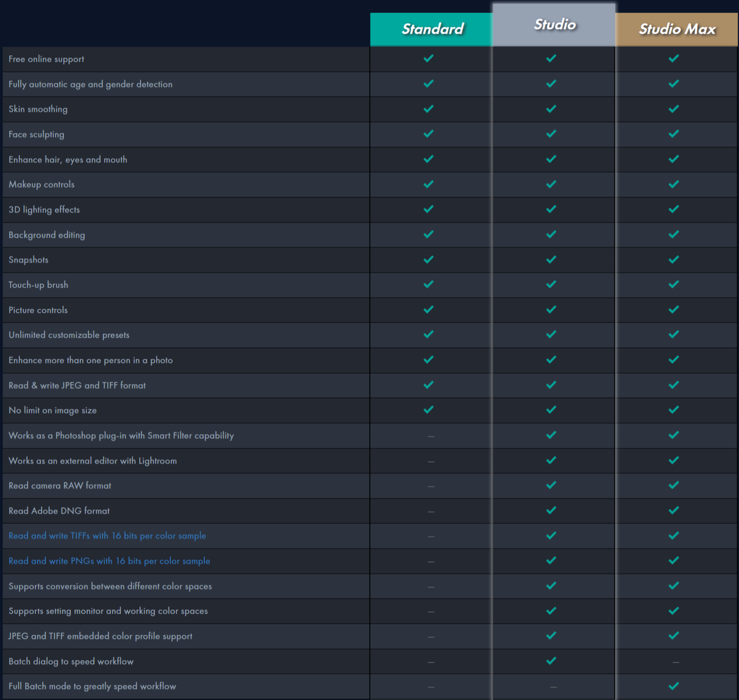This screenshot has height=700, width=739.
Task: Click Studio Max checkmark for Face sculpting
Action: (x=674, y=134)
